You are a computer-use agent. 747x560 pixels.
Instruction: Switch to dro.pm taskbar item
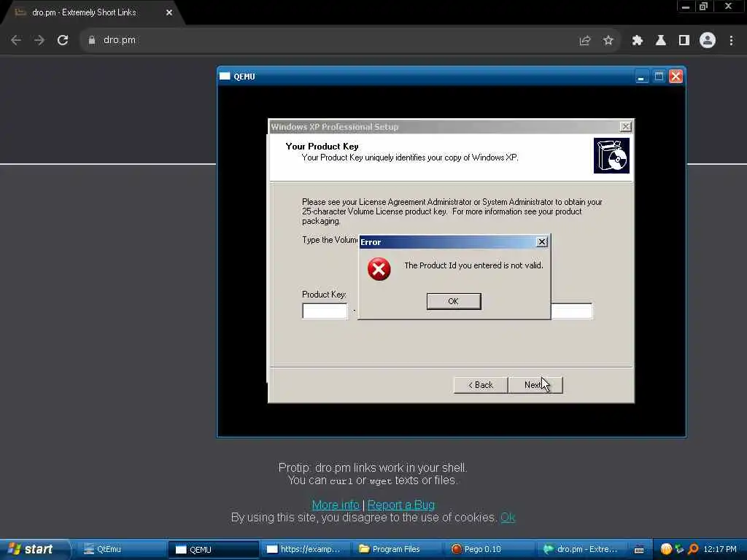pos(582,549)
